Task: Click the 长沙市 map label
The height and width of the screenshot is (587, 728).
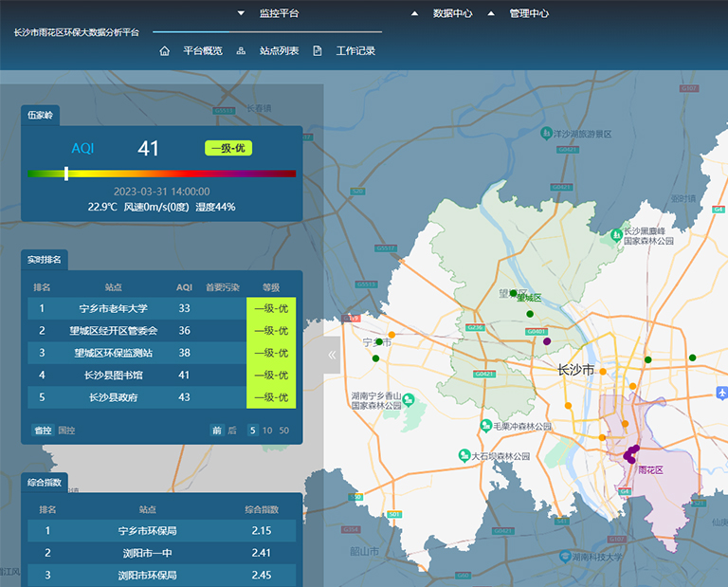Action: tap(575, 370)
